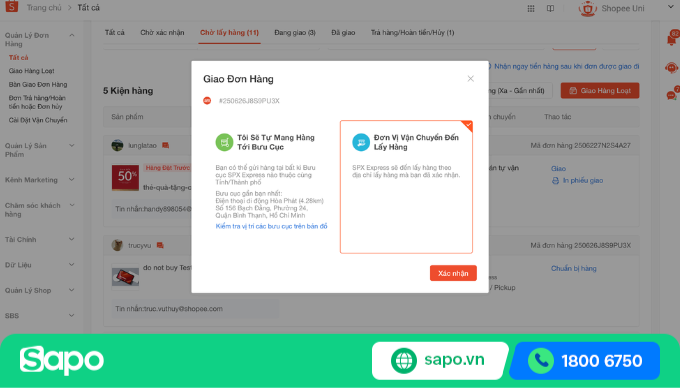Screen dimensions: 680x390
Task: Click the blue carrier pickup icon
Action: point(361,142)
